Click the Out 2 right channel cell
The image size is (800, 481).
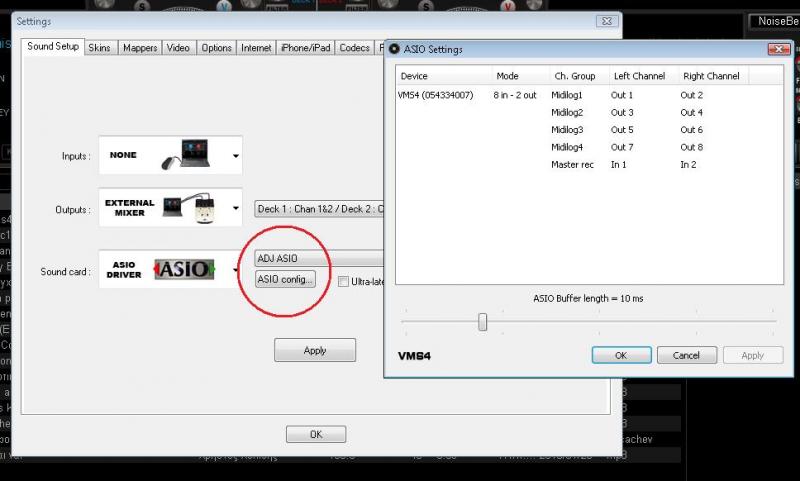tap(691, 95)
